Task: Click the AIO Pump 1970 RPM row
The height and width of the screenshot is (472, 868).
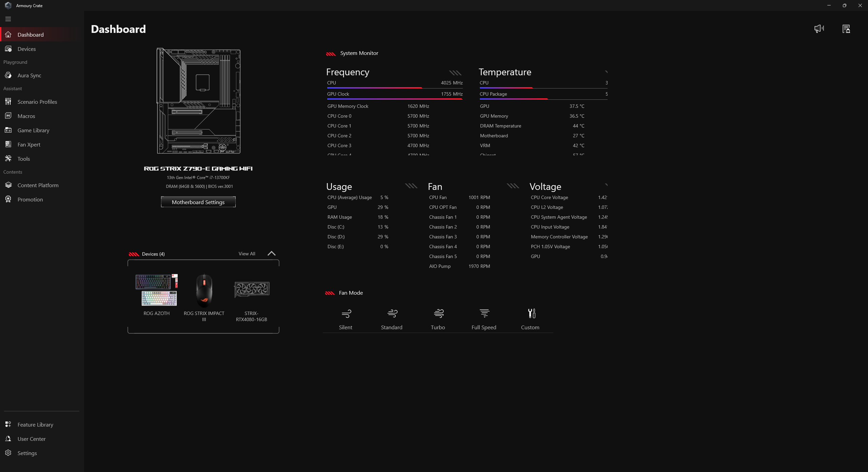Action: coord(459,266)
